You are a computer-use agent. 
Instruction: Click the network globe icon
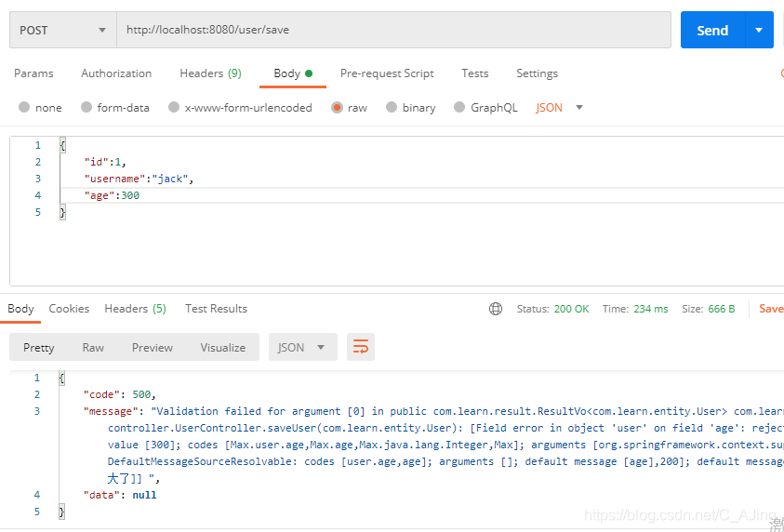tap(496, 309)
